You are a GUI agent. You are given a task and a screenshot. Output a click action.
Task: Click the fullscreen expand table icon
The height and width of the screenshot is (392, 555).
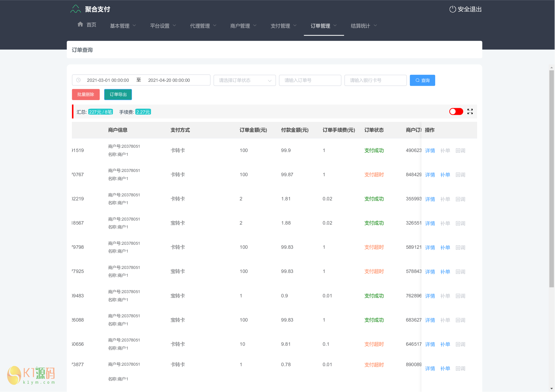click(470, 112)
